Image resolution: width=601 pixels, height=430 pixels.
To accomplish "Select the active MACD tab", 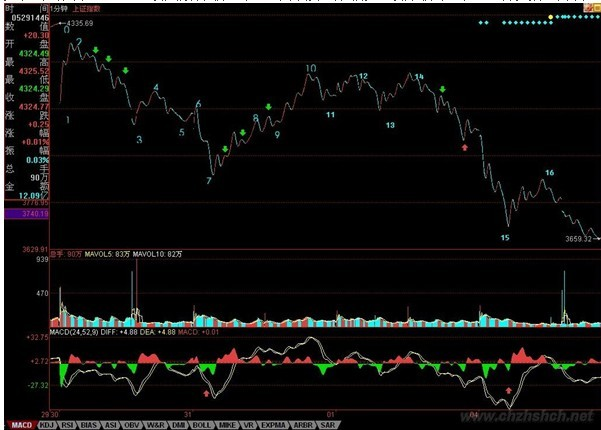I will pyautogui.click(x=19, y=424).
